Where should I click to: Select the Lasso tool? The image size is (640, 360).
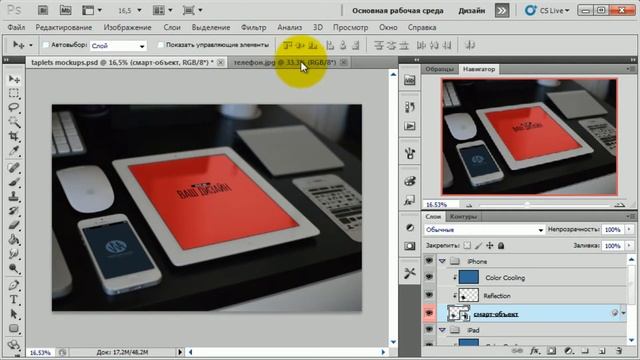[14, 108]
